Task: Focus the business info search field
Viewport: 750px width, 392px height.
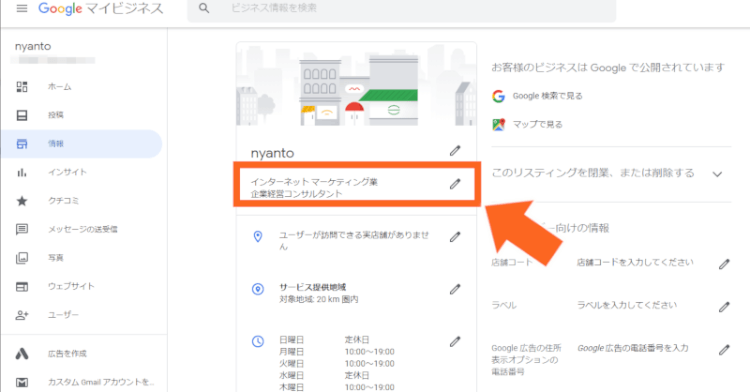Action: [x=401, y=9]
